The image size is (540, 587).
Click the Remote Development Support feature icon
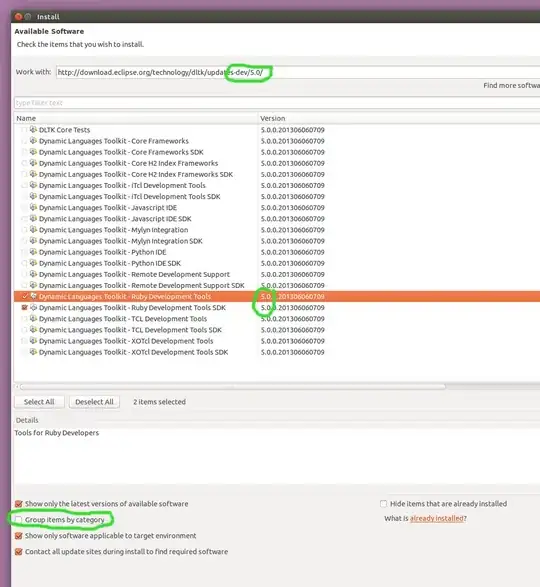pyautogui.click(x=33, y=274)
